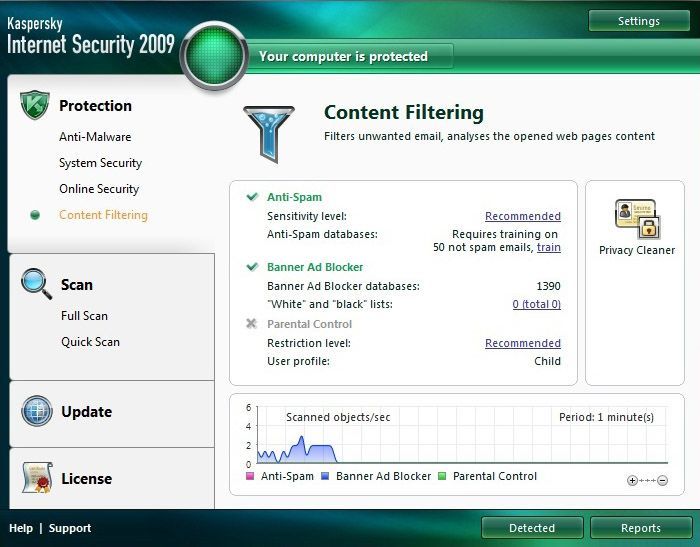Click the Reports button
Screen dimensions: 700x547
click(x=641, y=528)
